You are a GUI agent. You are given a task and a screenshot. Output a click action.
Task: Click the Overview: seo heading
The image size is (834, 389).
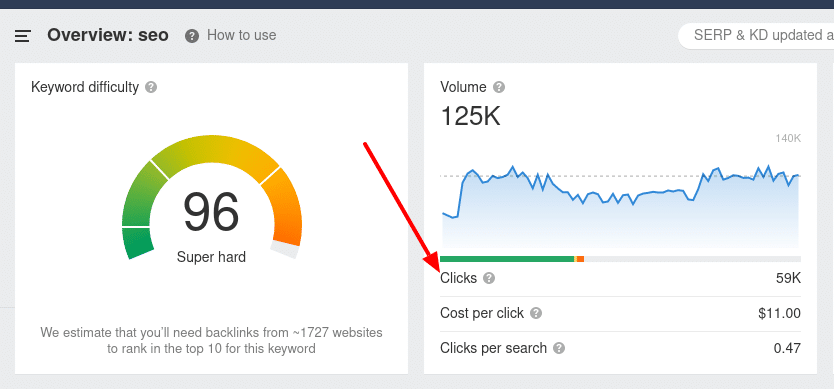108,36
